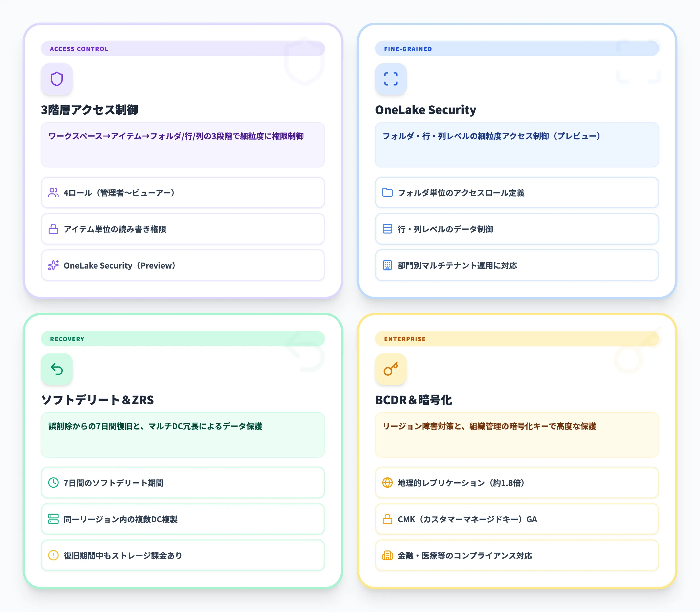
Task: Click the undo arrow icon on the Recovery card
Action: (57, 369)
